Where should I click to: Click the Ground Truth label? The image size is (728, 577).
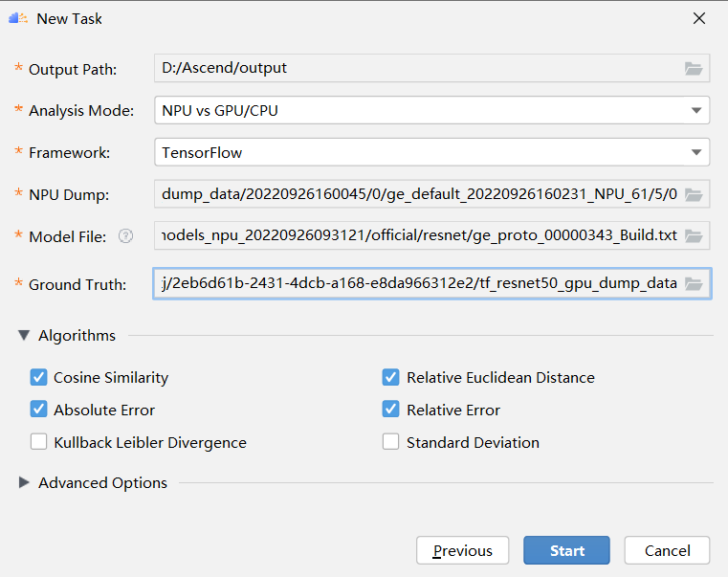[x=77, y=284]
